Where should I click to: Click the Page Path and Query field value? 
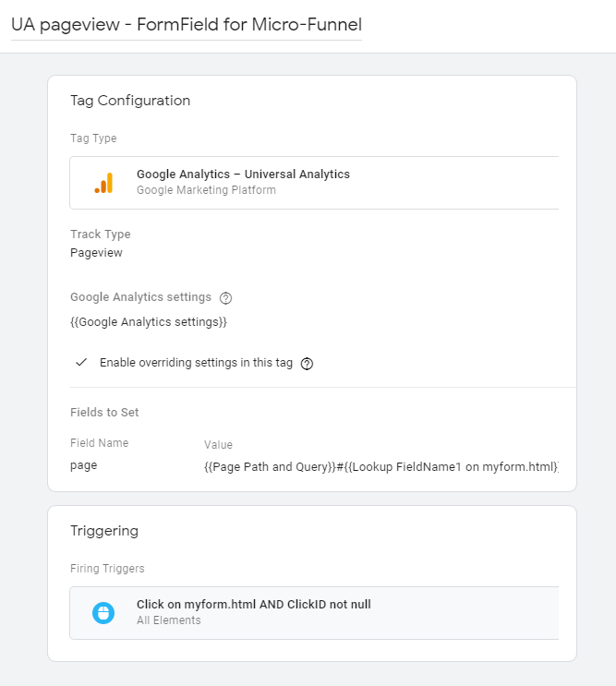tap(380, 466)
